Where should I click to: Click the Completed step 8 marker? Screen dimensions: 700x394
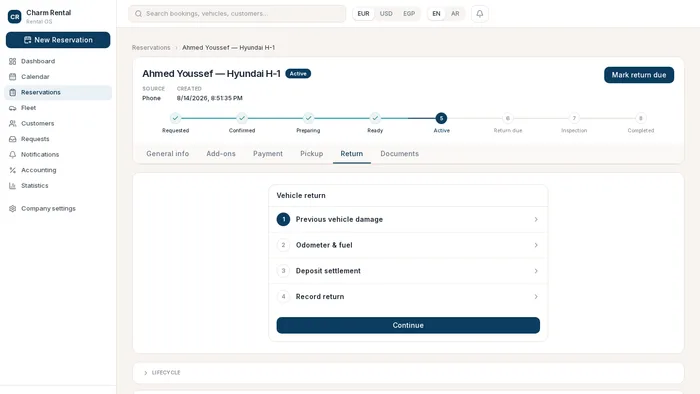[x=641, y=118]
